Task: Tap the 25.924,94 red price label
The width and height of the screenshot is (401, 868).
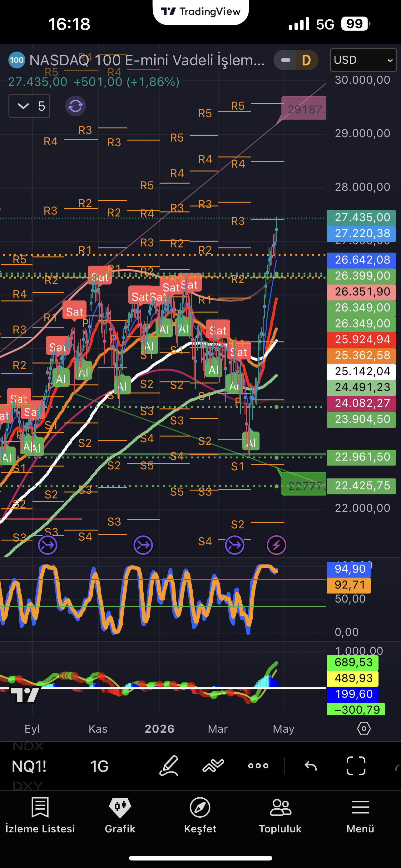Action: pyautogui.click(x=362, y=339)
